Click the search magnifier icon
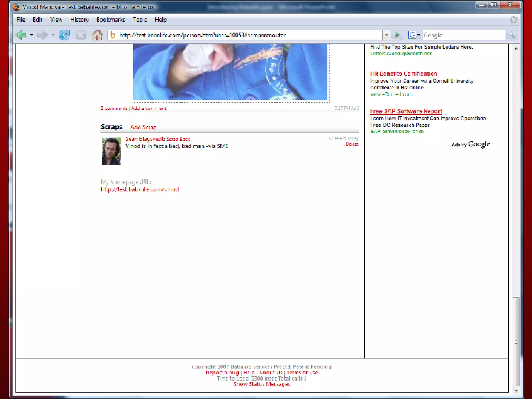The height and width of the screenshot is (399, 532). (x=511, y=35)
